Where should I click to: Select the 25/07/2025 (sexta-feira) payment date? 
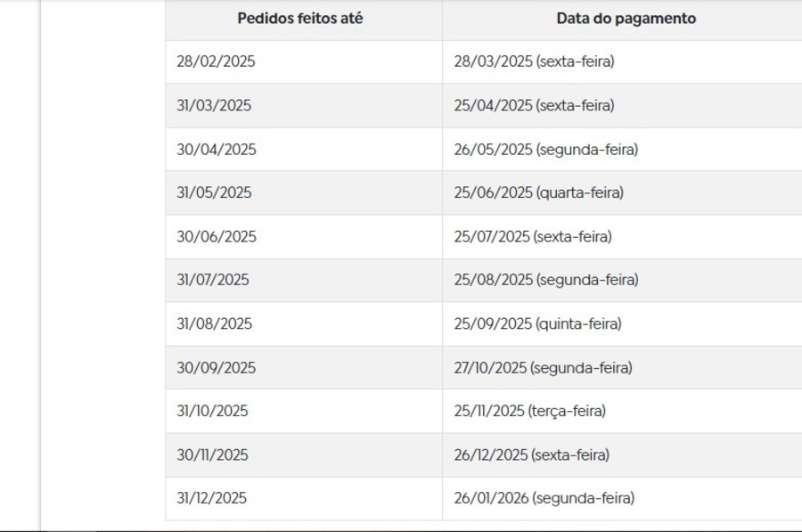[x=533, y=236]
